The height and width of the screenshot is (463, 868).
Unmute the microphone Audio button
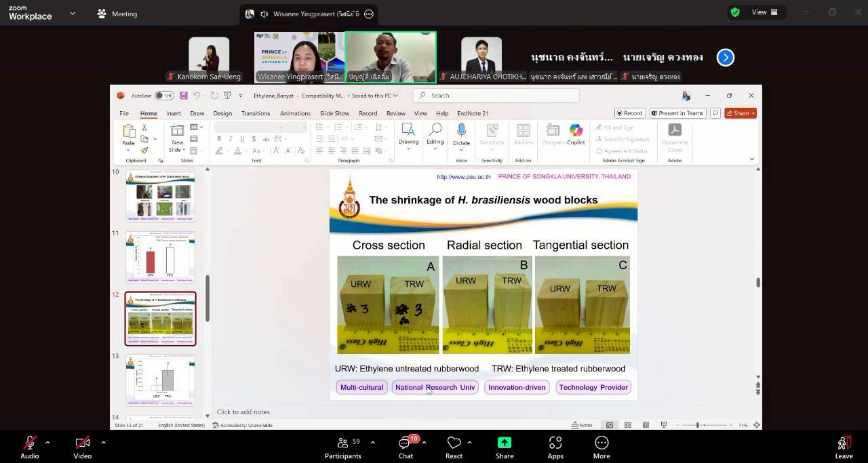[x=29, y=443]
